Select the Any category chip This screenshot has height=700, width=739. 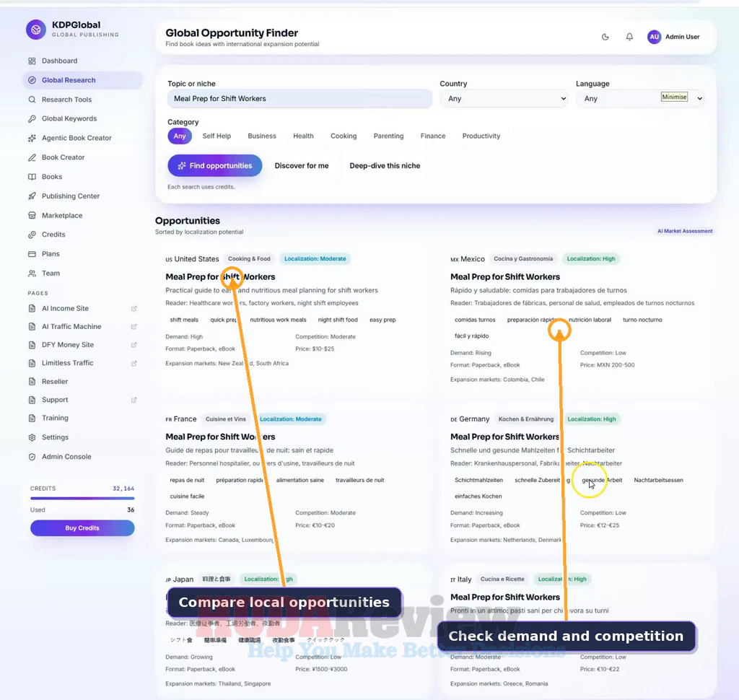tap(180, 136)
